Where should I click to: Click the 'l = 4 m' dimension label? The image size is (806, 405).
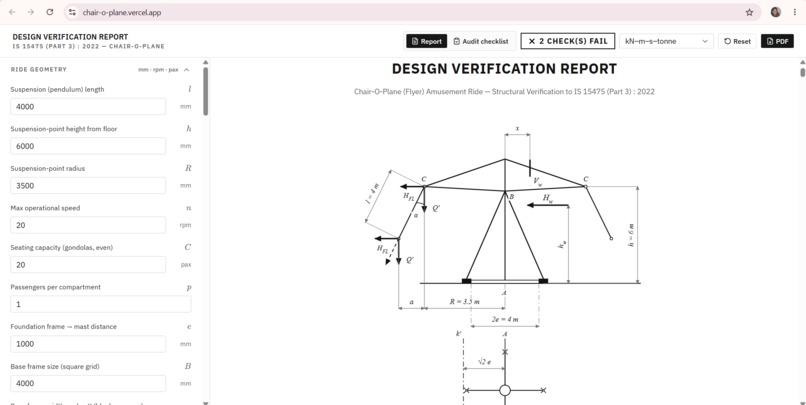372,194
